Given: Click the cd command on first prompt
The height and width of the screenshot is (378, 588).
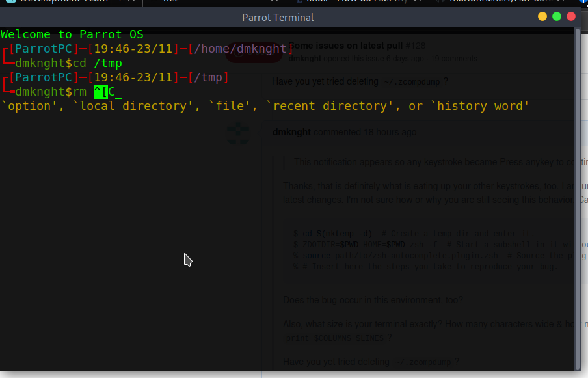Looking at the screenshot, I should point(79,63).
